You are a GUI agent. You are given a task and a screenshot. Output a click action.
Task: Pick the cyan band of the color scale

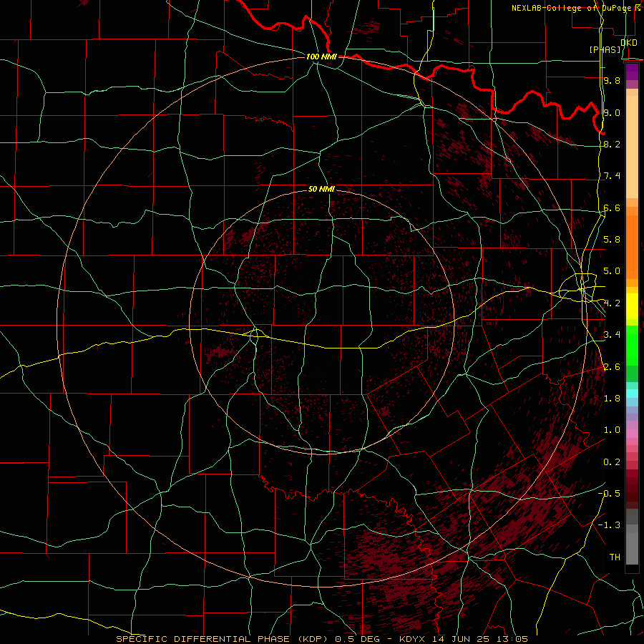(632, 394)
